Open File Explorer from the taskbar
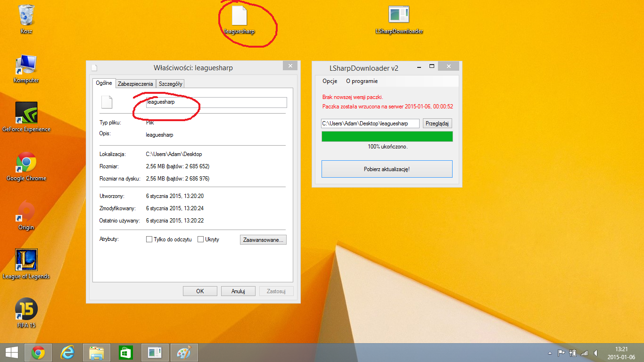This screenshot has height=362, width=644. [97, 353]
